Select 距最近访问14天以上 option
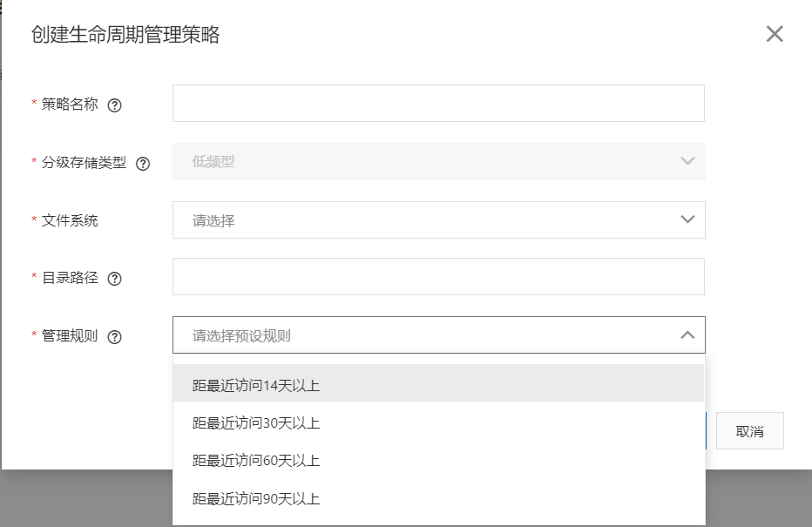This screenshot has height=527, width=812. 256,385
